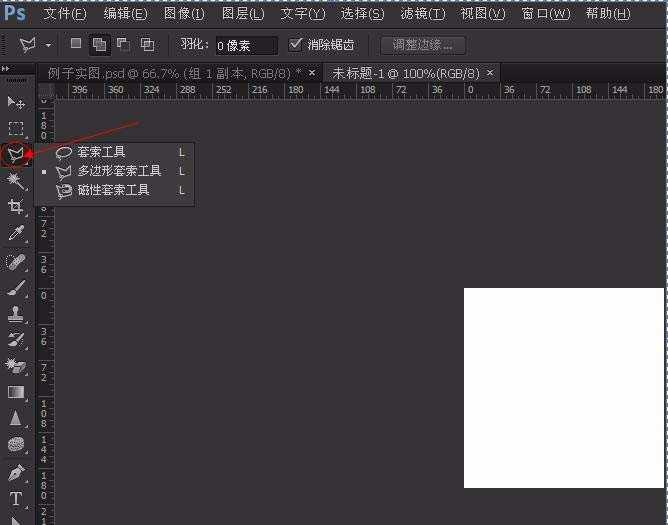The width and height of the screenshot is (668, 525).
Task: Open the 滤镜(T) menu
Action: click(x=422, y=14)
